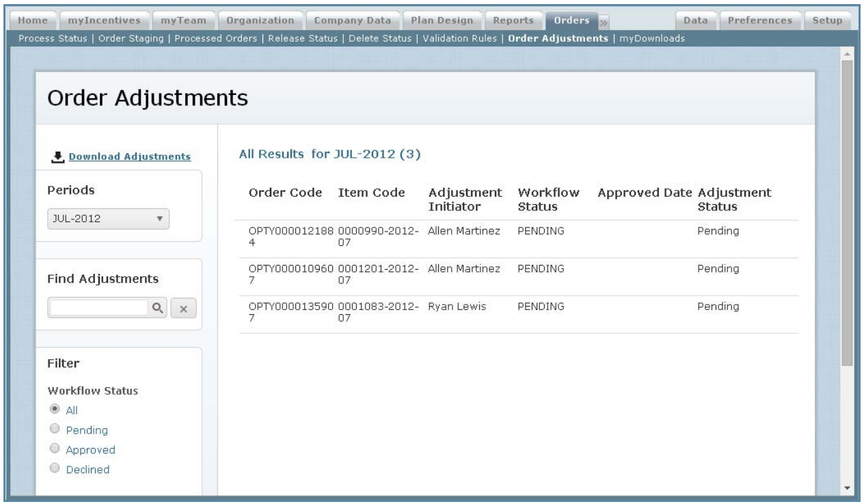The image size is (864, 504).
Task: Click initiator Ryan Lewis
Action: tap(457, 307)
